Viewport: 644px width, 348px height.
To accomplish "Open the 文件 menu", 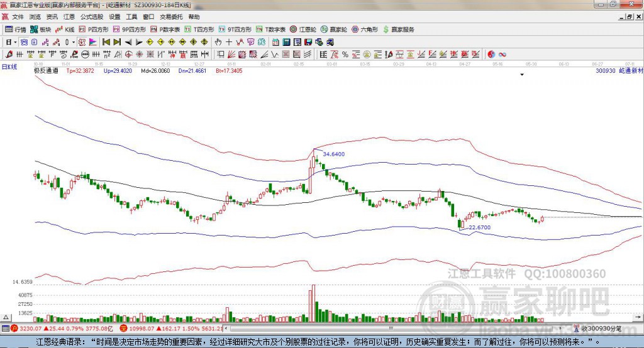I will pyautogui.click(x=18, y=17).
